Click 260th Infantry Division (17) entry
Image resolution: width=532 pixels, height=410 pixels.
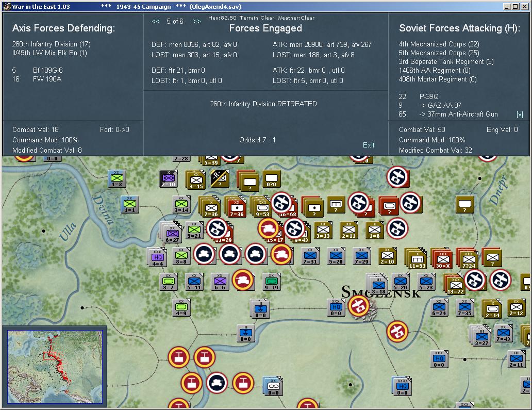(x=51, y=44)
